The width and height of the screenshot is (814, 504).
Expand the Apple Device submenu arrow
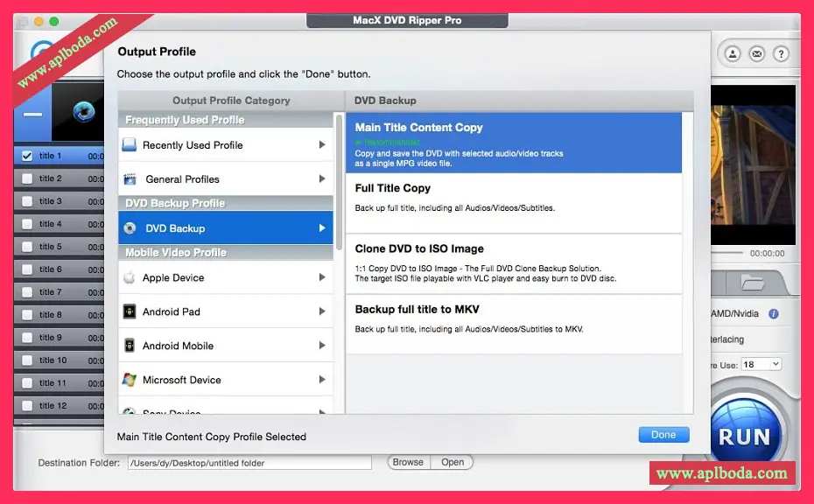coord(322,278)
